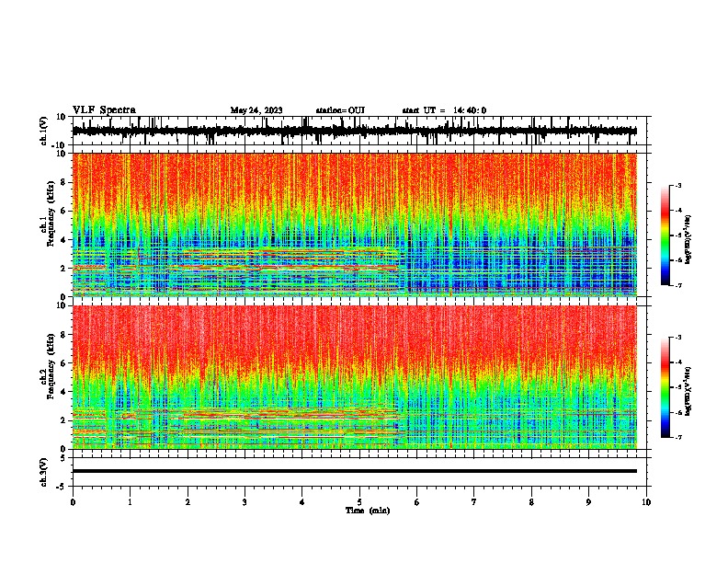Click the time axis tick label "5"

(x=359, y=502)
